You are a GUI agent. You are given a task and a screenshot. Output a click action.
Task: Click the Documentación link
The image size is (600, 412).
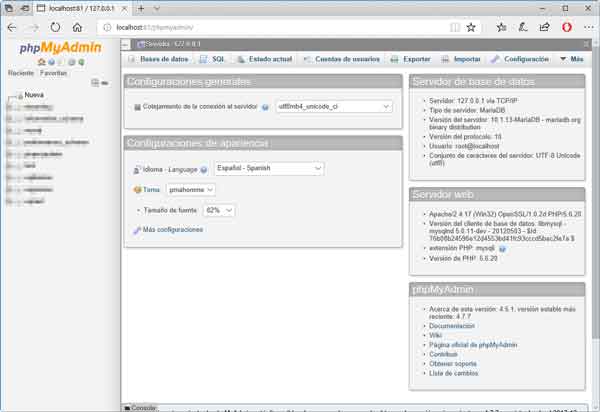452,326
